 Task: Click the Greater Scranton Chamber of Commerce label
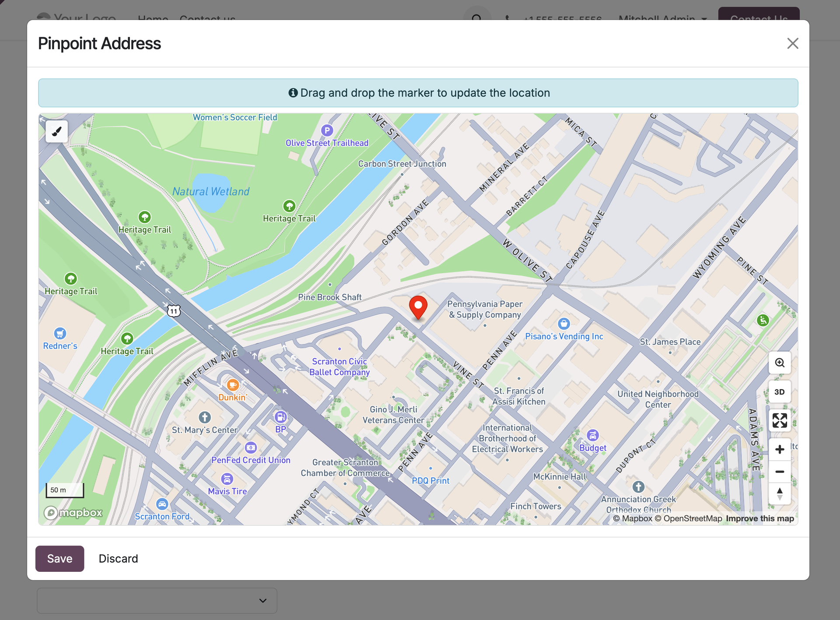345,468
